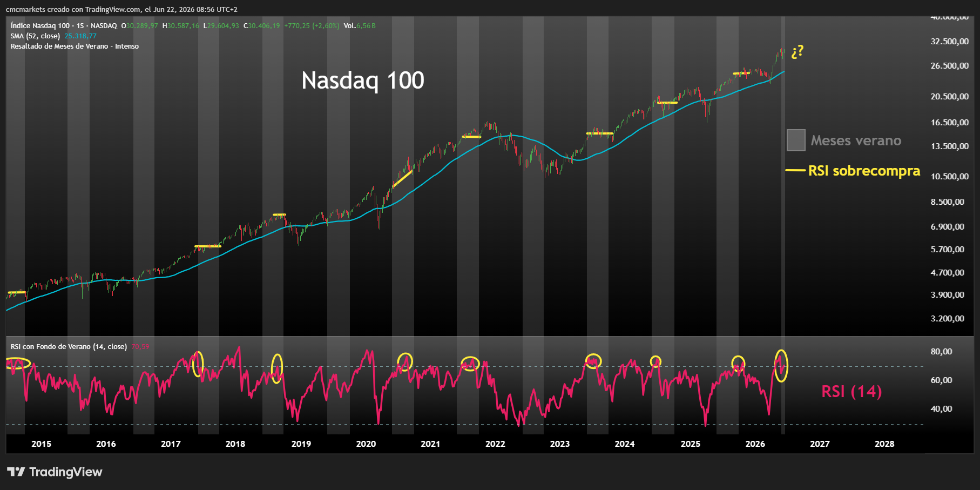Click the 2022 year on time axis

click(x=495, y=444)
